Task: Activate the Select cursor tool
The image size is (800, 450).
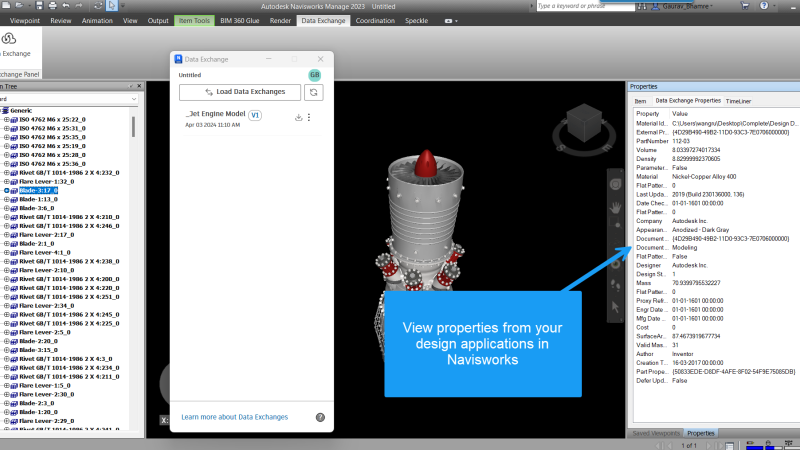Action: tap(111, 6)
